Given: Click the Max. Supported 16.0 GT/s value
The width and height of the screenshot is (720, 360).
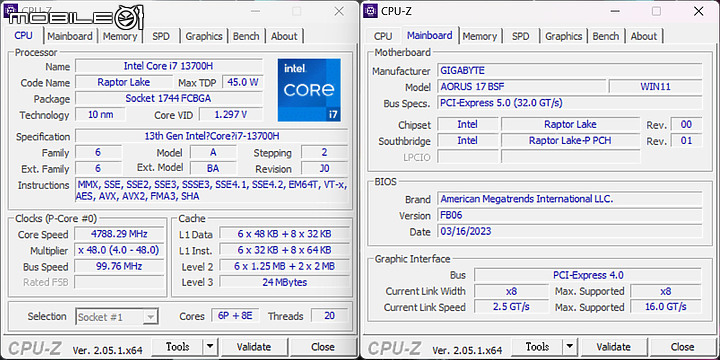Looking at the screenshot, I should coord(666,307).
